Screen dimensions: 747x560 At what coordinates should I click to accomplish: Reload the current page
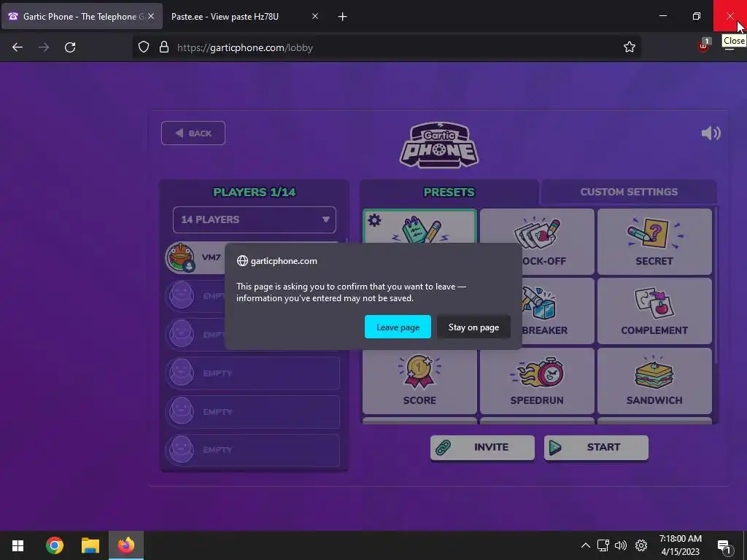pyautogui.click(x=70, y=47)
